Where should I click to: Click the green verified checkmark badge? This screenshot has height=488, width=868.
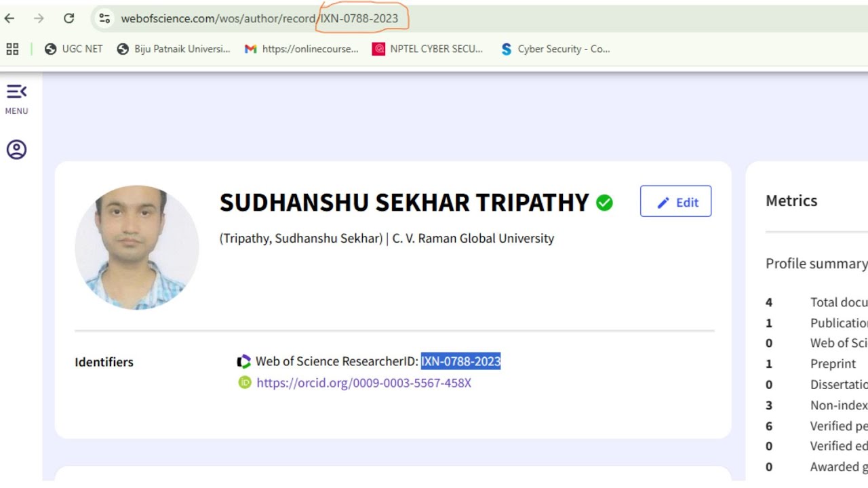604,202
